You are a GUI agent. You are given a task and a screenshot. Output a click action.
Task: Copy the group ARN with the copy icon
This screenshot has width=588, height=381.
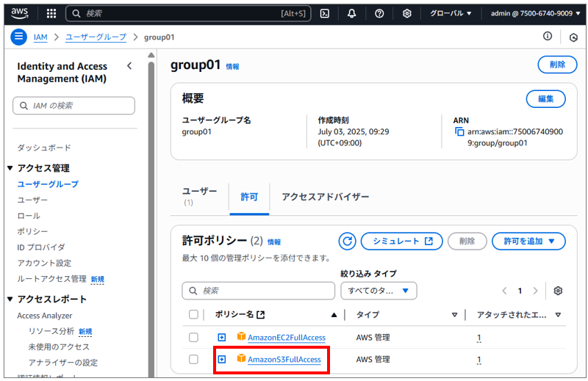point(459,131)
